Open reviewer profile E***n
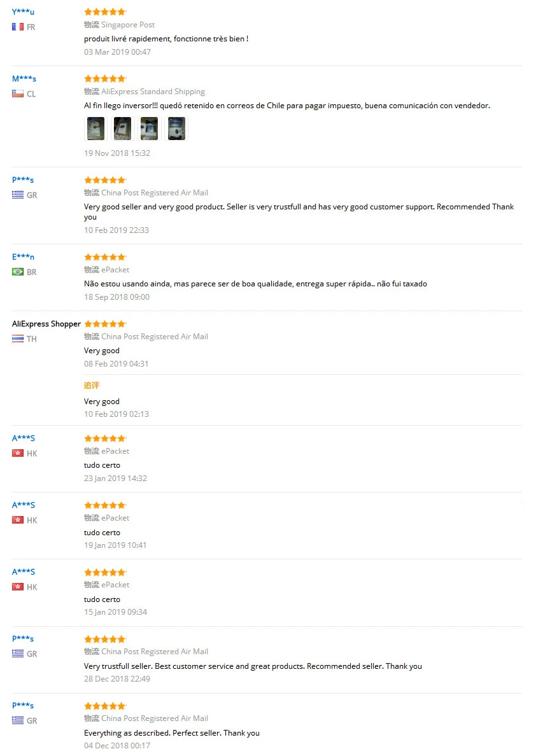The width and height of the screenshot is (536, 756). click(x=23, y=257)
